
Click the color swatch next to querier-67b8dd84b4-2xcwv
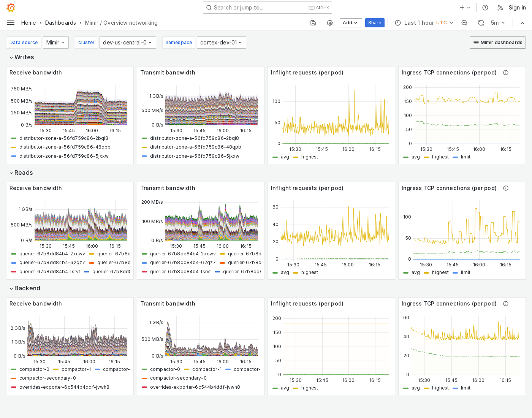click(x=14, y=253)
